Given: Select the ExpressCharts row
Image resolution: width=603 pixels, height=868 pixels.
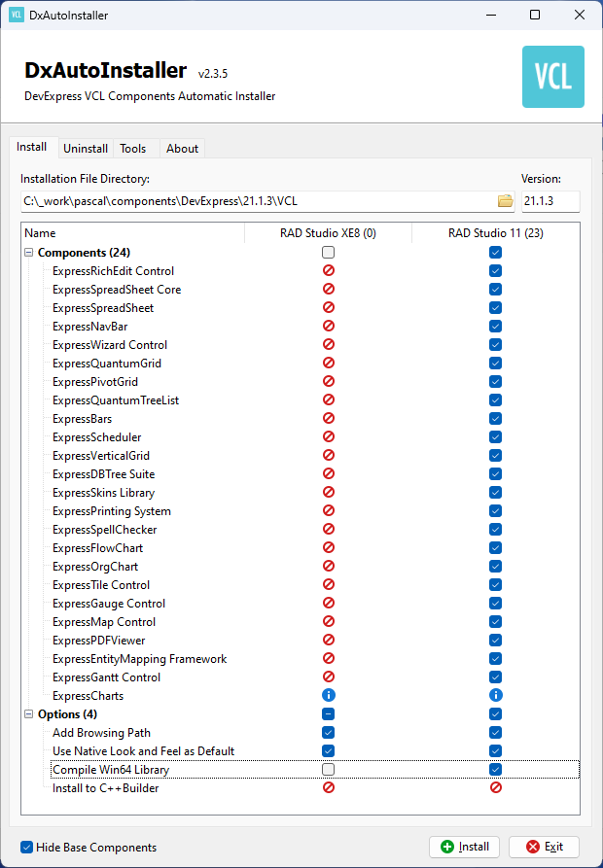Looking at the screenshot, I should pyautogui.click(x=301, y=695).
